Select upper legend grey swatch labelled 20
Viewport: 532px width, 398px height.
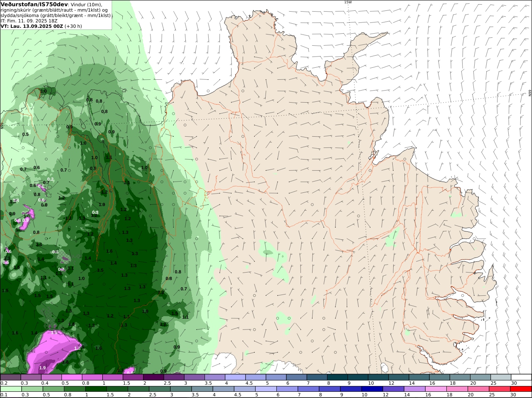point(480,377)
